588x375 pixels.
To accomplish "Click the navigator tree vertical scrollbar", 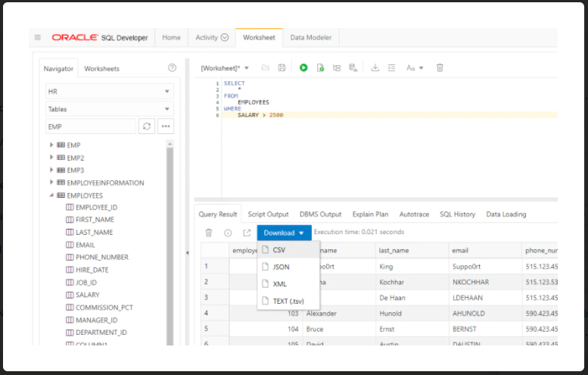I will pos(170,246).
